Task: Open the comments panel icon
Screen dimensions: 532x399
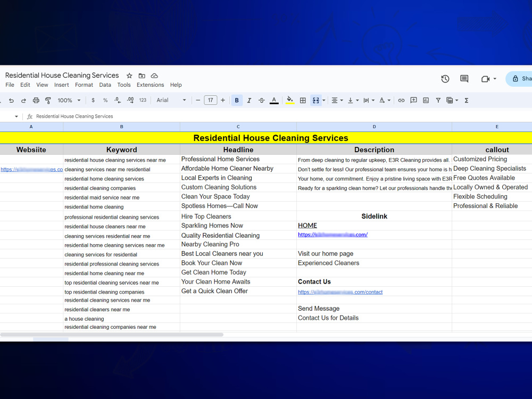Action: tap(464, 79)
